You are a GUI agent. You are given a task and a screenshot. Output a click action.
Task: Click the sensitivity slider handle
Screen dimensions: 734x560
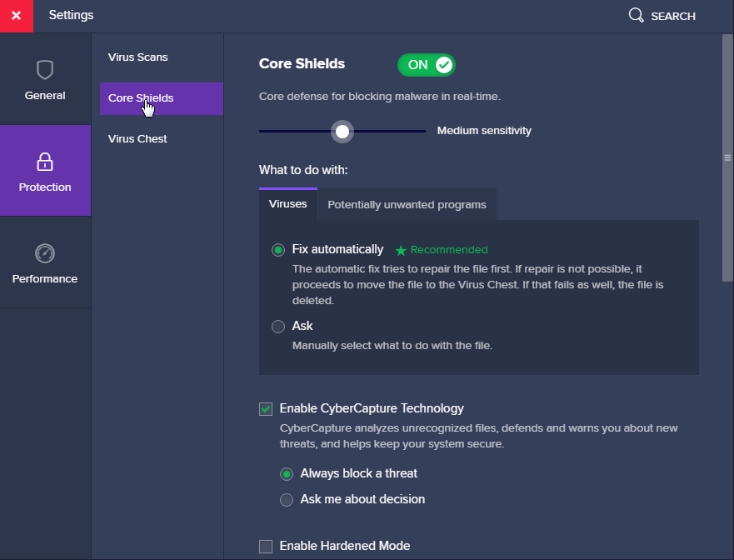click(x=342, y=132)
